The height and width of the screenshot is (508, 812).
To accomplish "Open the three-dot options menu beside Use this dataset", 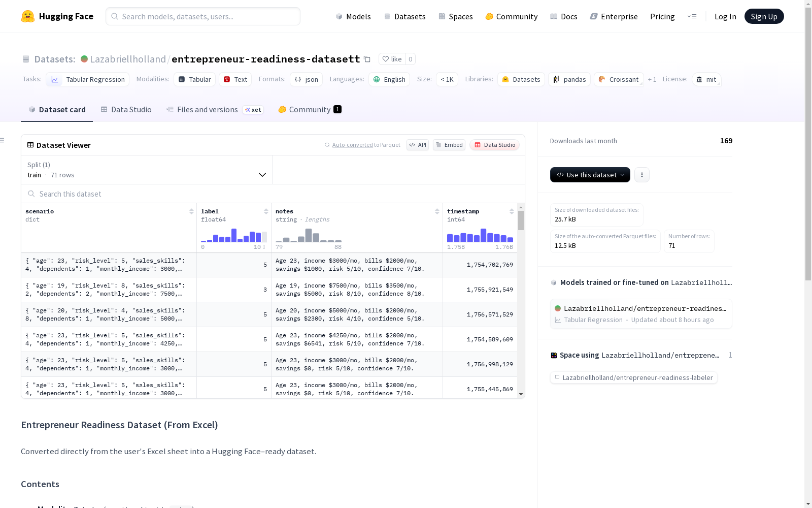I will click(x=642, y=175).
